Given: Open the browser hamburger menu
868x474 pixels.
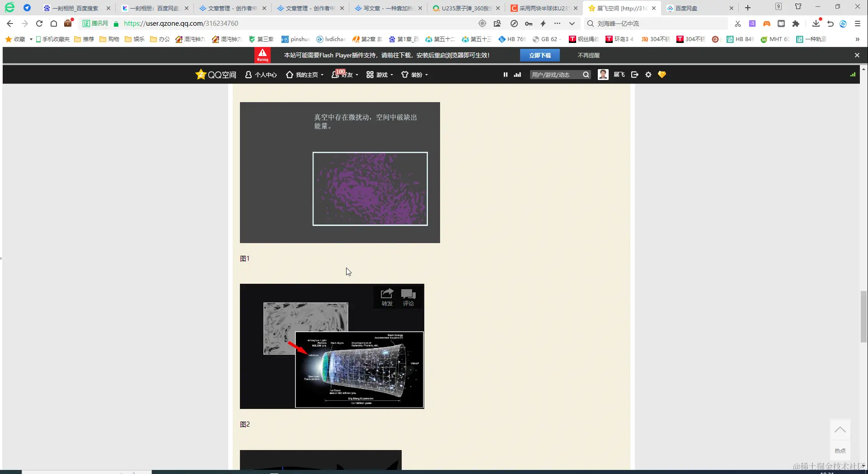Looking at the screenshot, I should pyautogui.click(x=858, y=23).
